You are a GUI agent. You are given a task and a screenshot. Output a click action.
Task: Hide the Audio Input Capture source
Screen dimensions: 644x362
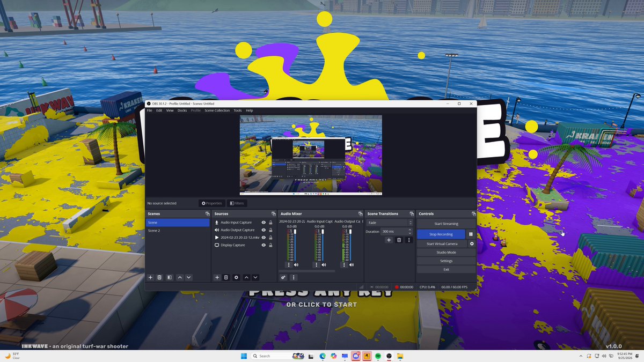(264, 223)
